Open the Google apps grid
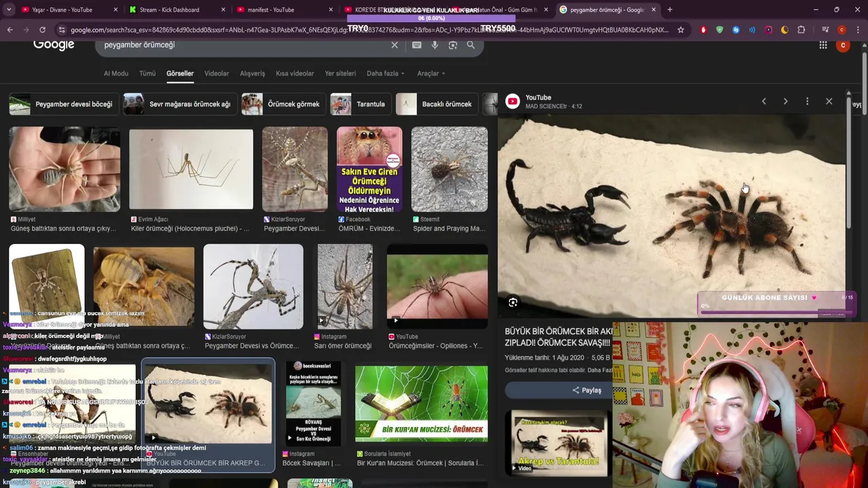 pyautogui.click(x=823, y=45)
